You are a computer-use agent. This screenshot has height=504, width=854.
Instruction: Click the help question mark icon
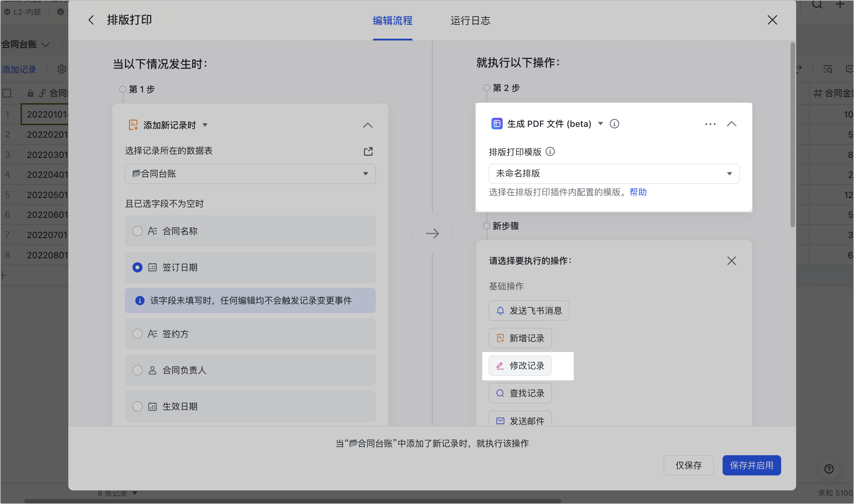point(829,469)
